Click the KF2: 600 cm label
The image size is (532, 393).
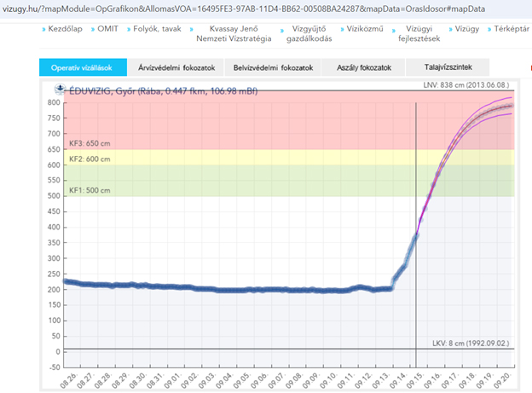[x=90, y=159]
